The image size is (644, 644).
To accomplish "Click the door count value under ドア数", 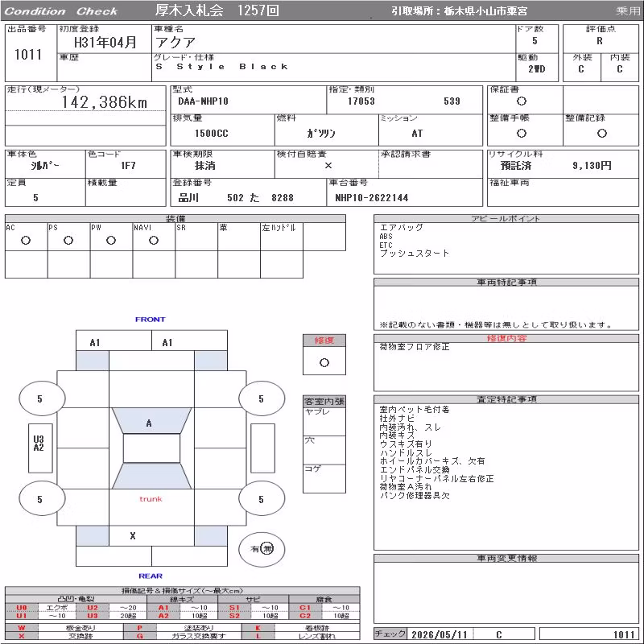I will pyautogui.click(x=535, y=41).
